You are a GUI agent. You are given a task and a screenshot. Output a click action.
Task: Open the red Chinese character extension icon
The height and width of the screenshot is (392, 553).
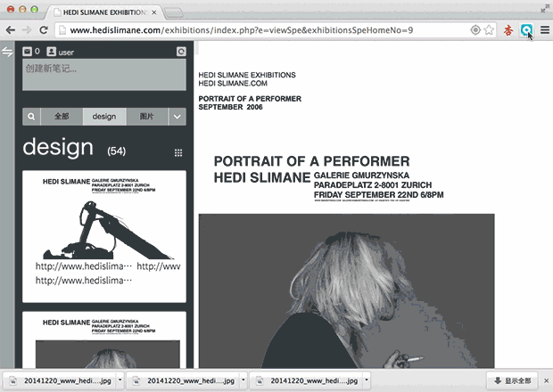[508, 30]
